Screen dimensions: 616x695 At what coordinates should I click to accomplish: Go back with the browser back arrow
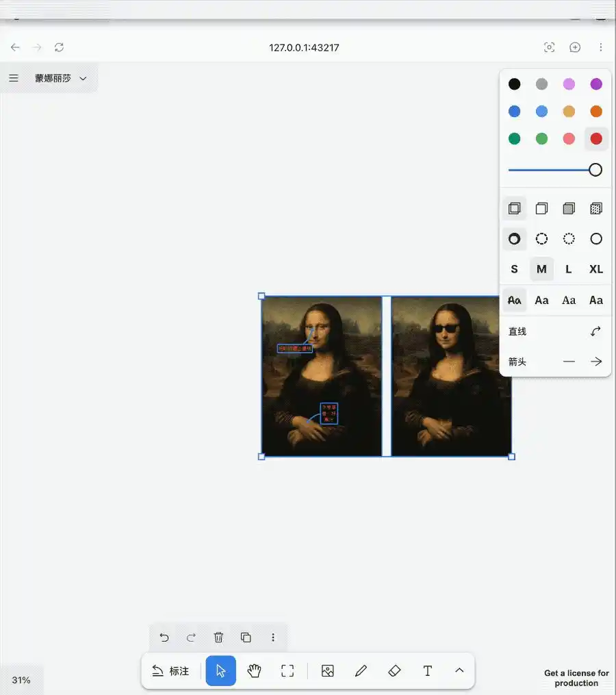(16, 47)
